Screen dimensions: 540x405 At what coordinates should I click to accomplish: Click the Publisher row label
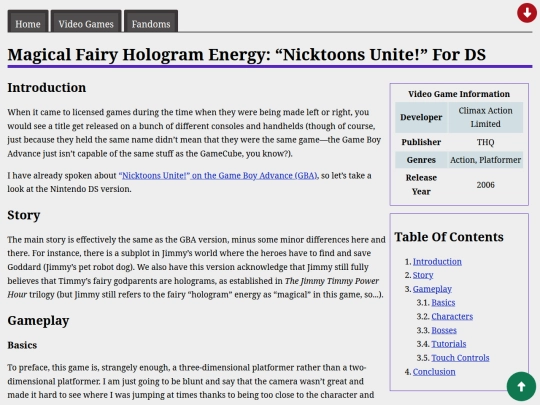(x=421, y=142)
